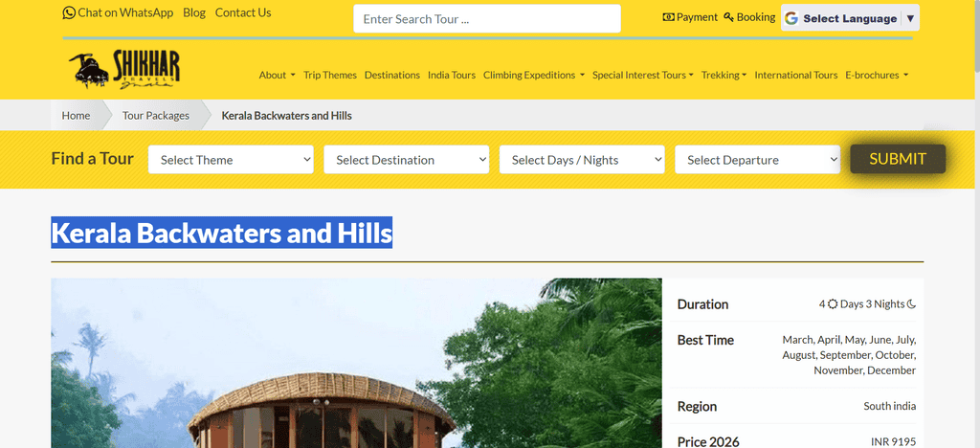Click the WhatsApp chat icon

coord(69,12)
